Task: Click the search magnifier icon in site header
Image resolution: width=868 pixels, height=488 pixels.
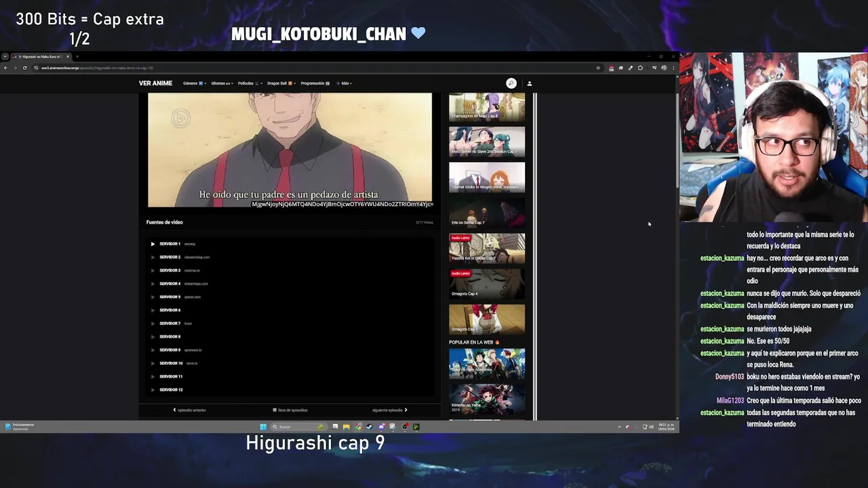Action: (x=511, y=83)
